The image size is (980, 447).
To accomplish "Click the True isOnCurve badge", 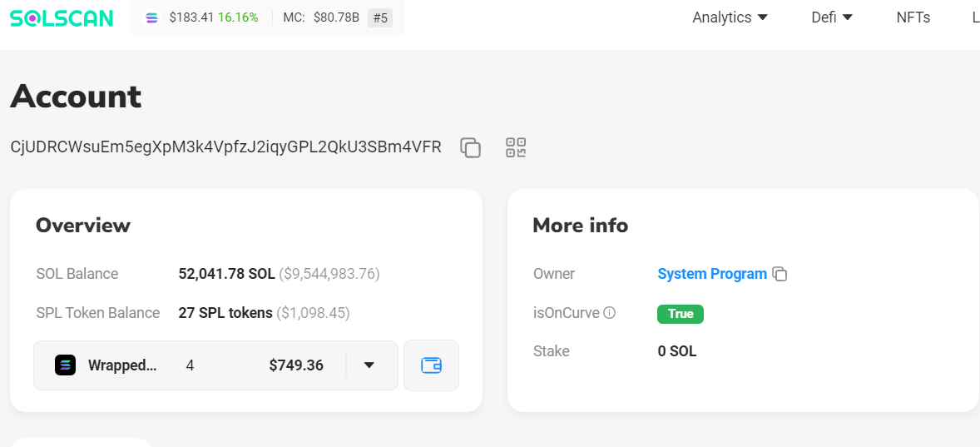I will (680, 314).
